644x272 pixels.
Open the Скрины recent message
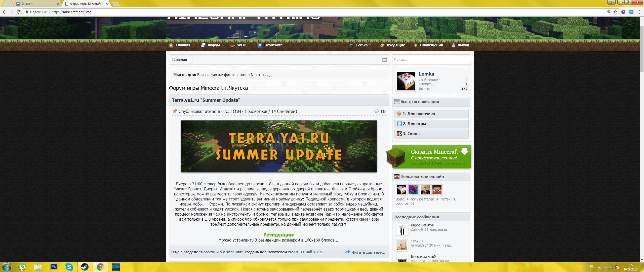[417, 241]
